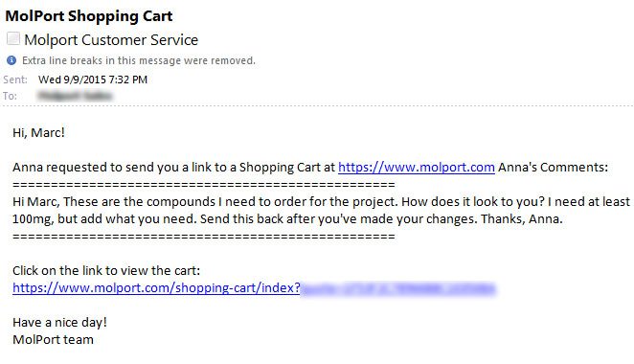Image resolution: width=634 pixels, height=364 pixels.
Task: Click the blue info icon in the notification bar
Action: point(11,60)
